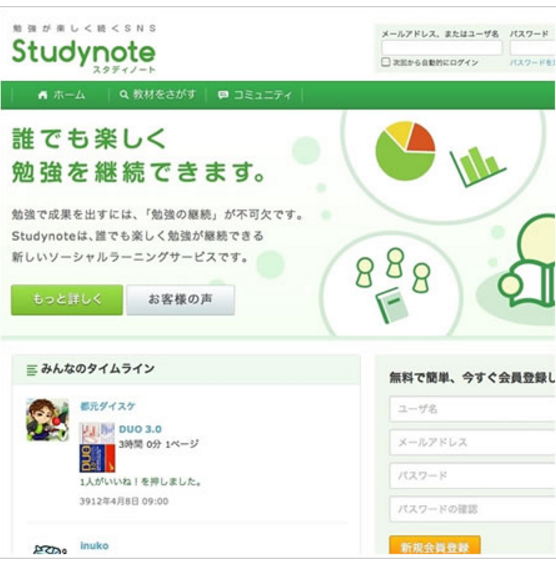Focus the メールアドレス、またはユーザ名 login field

(442, 48)
